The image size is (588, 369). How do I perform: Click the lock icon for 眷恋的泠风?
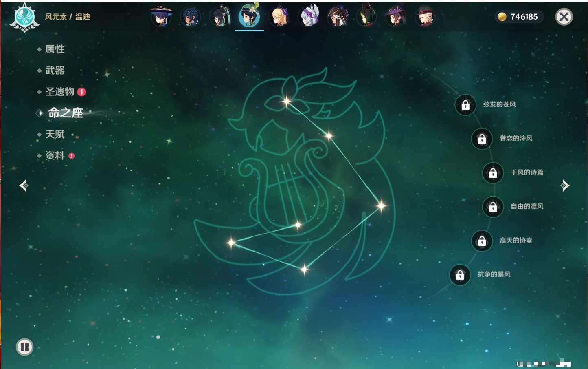[482, 139]
